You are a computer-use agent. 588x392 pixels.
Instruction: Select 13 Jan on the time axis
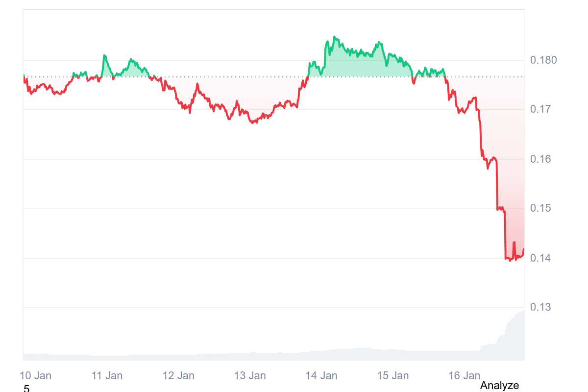coord(250,376)
